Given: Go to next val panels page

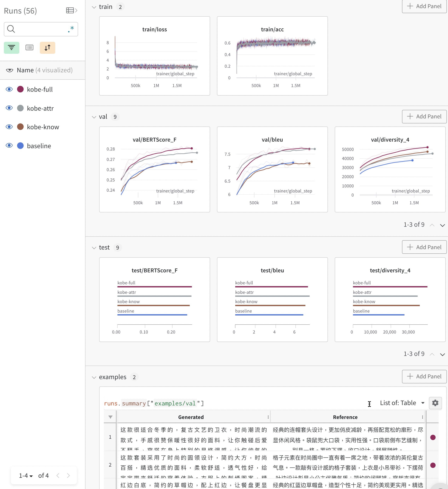Looking at the screenshot, I should coord(442,225).
